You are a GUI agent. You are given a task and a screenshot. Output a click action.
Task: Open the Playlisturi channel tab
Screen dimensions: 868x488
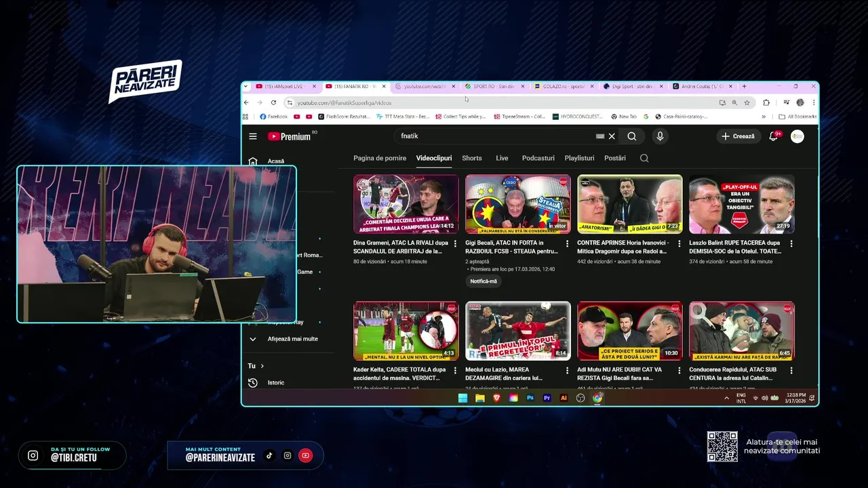click(x=579, y=158)
